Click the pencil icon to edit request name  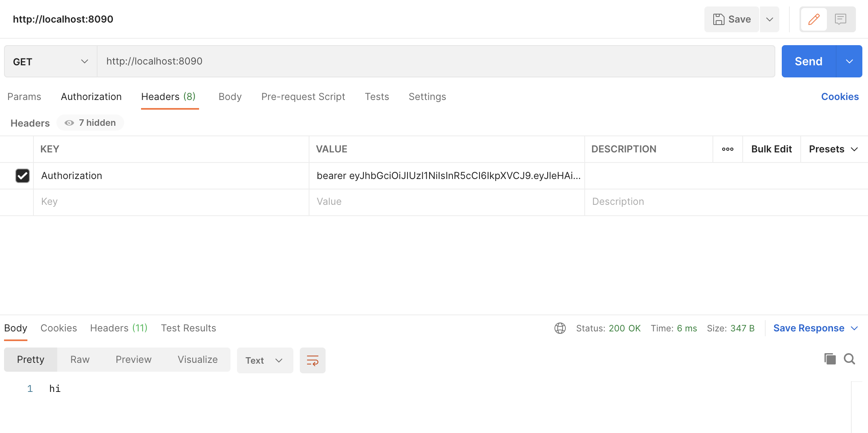click(813, 19)
